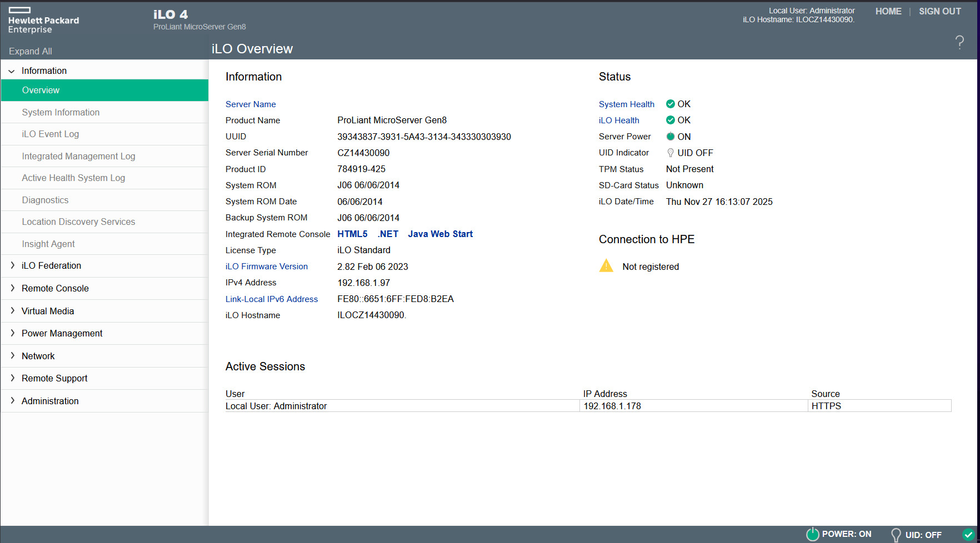Open the Diagnostics menu item
The width and height of the screenshot is (980, 543).
coord(45,200)
